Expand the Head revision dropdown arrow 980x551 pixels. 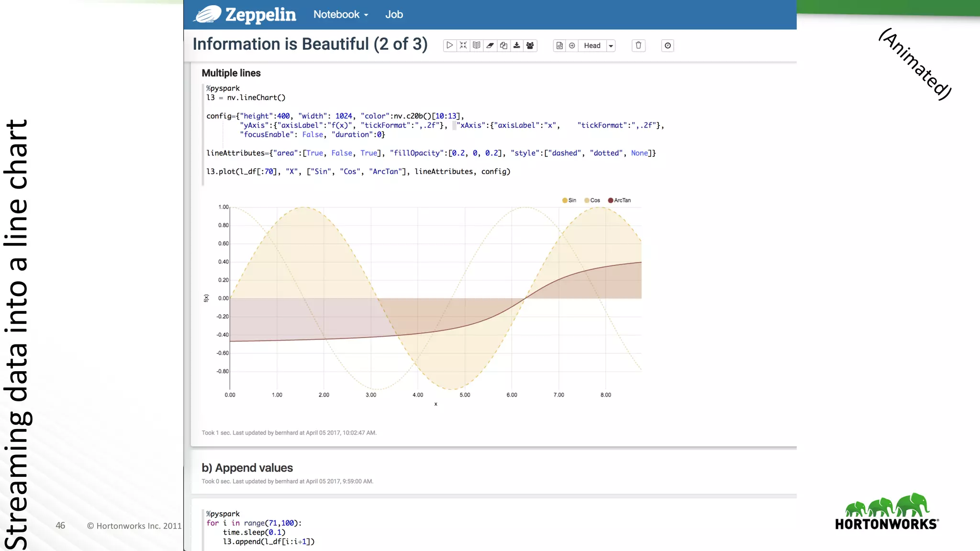[x=611, y=46]
